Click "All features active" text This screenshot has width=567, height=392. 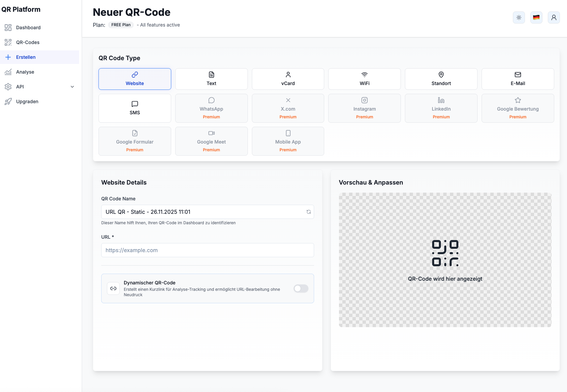click(160, 25)
